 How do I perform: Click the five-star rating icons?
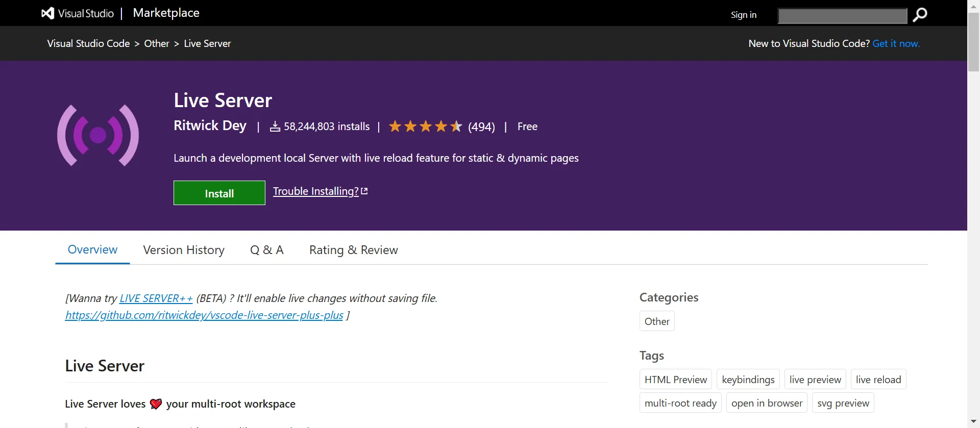425,126
